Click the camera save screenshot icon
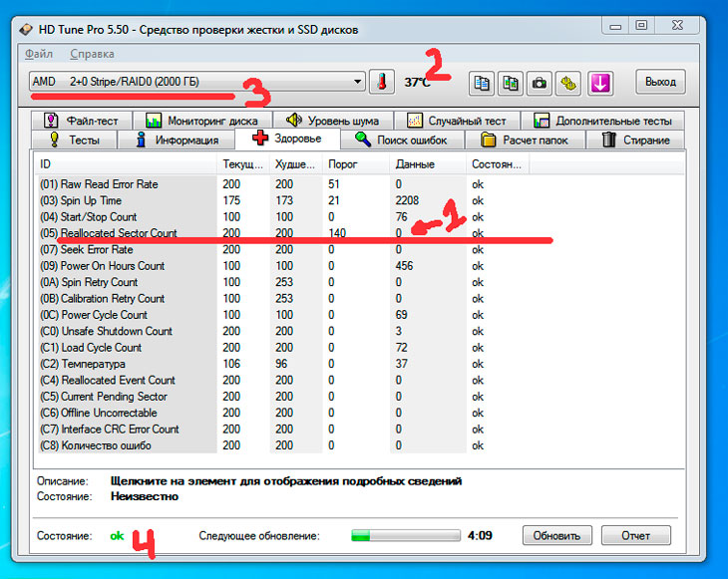The height and width of the screenshot is (579, 728). coord(540,84)
